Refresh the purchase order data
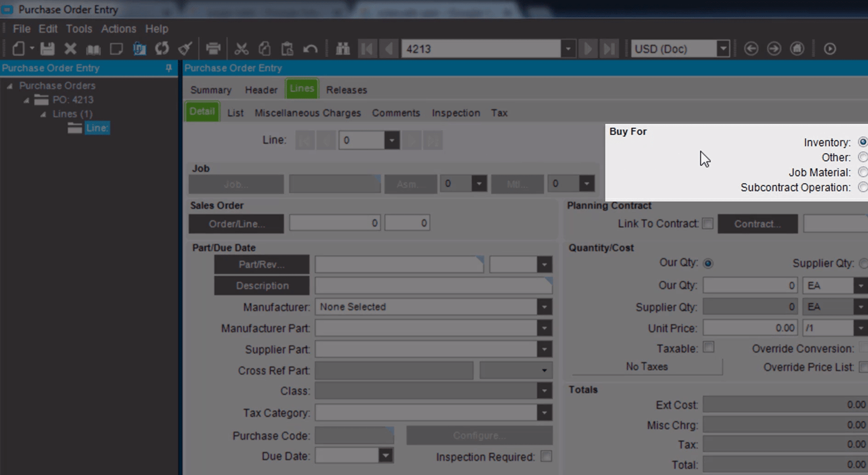The image size is (868, 475). pyautogui.click(x=162, y=48)
